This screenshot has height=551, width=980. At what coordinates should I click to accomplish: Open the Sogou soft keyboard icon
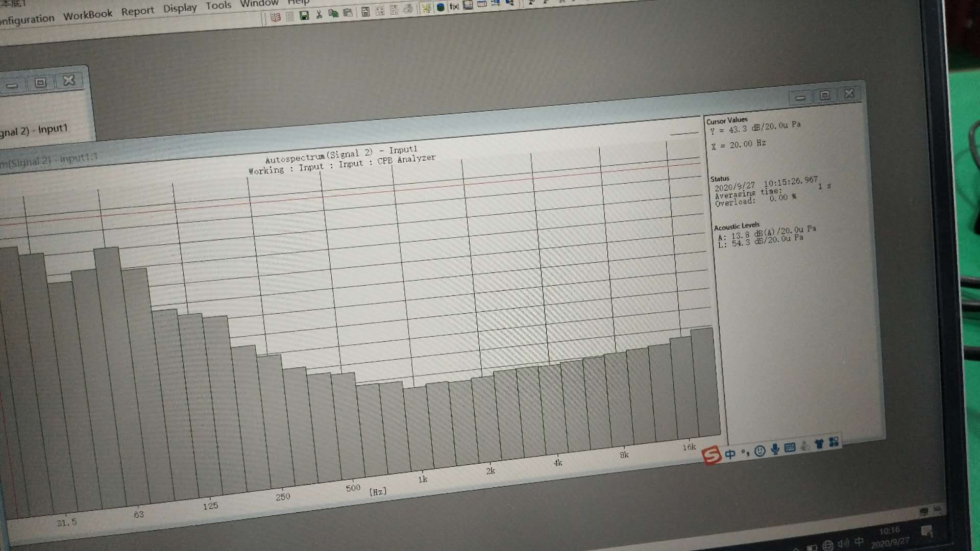point(790,447)
